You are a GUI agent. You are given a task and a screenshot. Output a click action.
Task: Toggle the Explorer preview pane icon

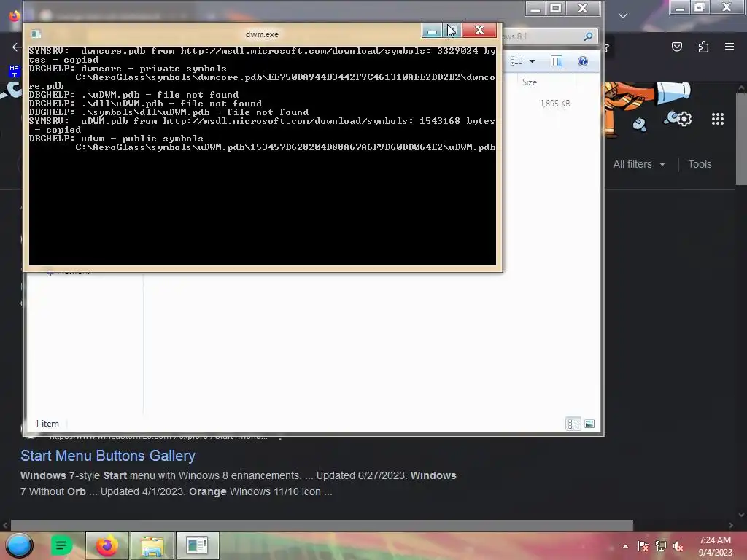point(557,61)
